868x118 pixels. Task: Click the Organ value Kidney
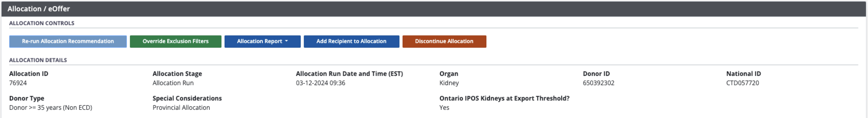tap(449, 83)
